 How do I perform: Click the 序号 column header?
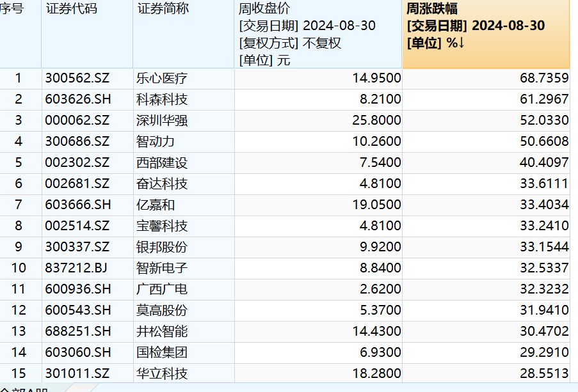[20, 34]
